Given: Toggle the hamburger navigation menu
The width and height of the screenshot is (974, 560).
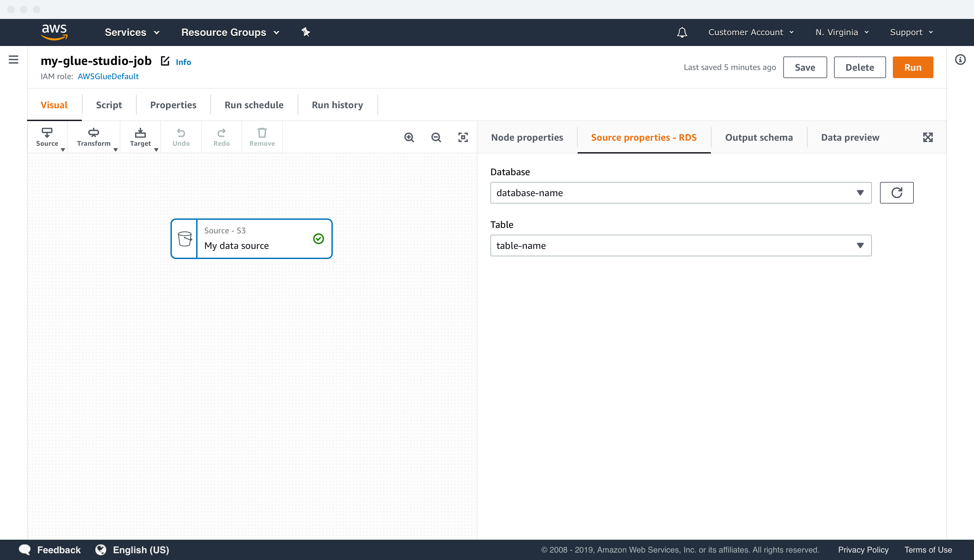Looking at the screenshot, I should tap(14, 60).
